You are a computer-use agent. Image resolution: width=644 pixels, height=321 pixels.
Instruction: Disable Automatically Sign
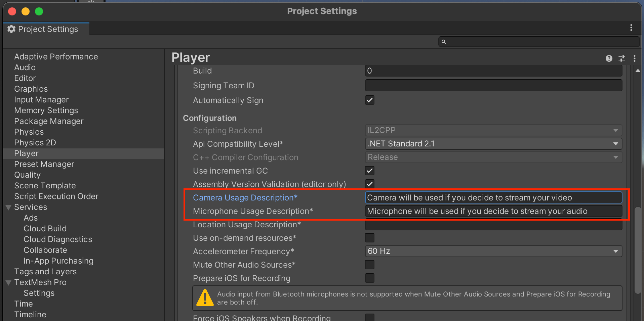(369, 100)
